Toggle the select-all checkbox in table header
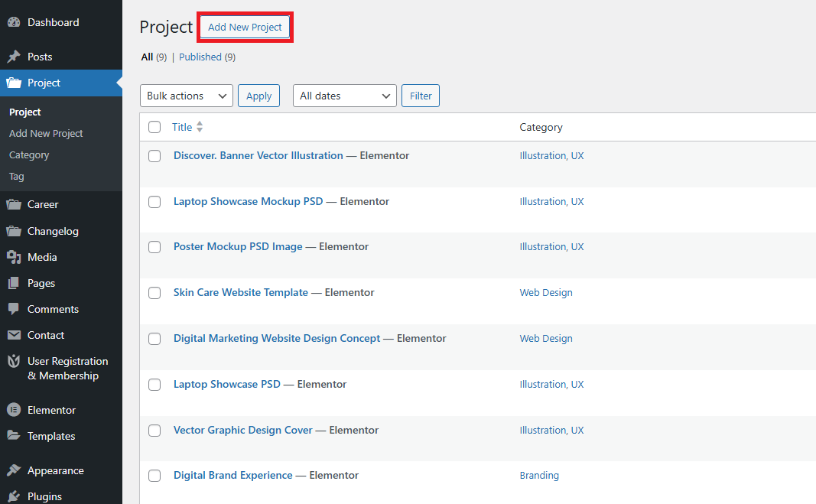Viewport: 816px width, 504px height. 154,127
